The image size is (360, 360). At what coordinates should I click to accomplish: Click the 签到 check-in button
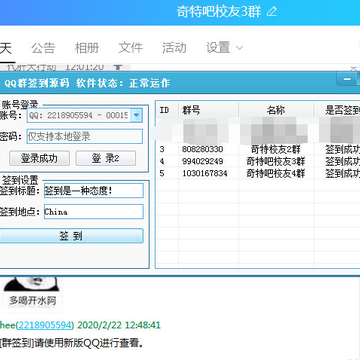pos(71,236)
